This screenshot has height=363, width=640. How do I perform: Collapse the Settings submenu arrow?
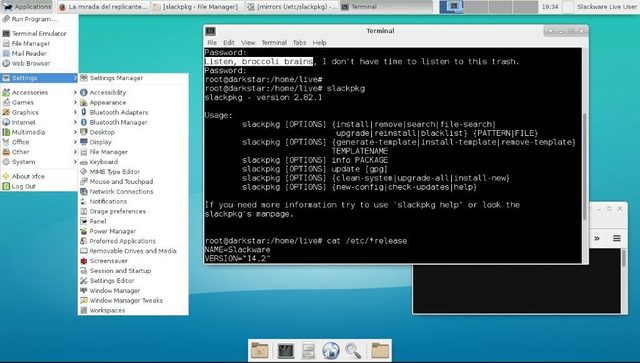(x=75, y=78)
